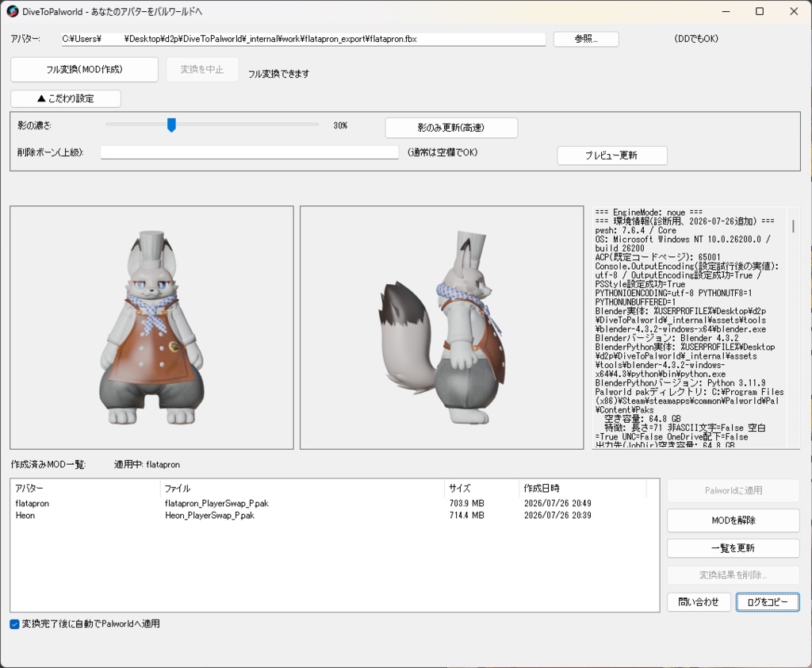Sort list by アバター column header

click(86, 488)
